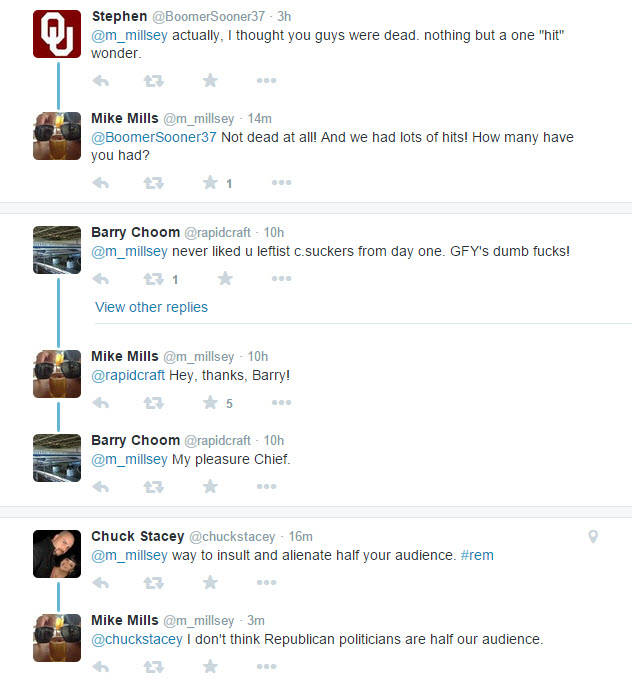632x682 pixels.
Task: Reply to Chuck Stacey's audience tweet
Action: pyautogui.click(x=101, y=582)
